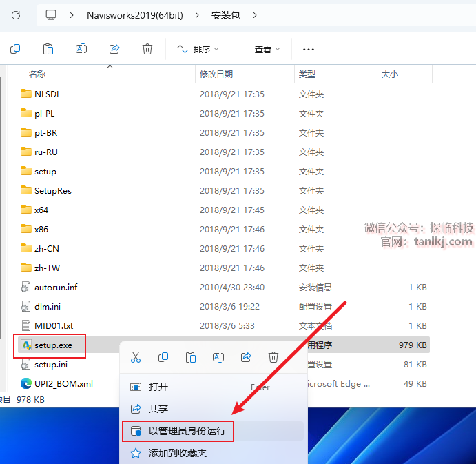Expand the chevron after the 安装包 breadcrumb

(255, 14)
